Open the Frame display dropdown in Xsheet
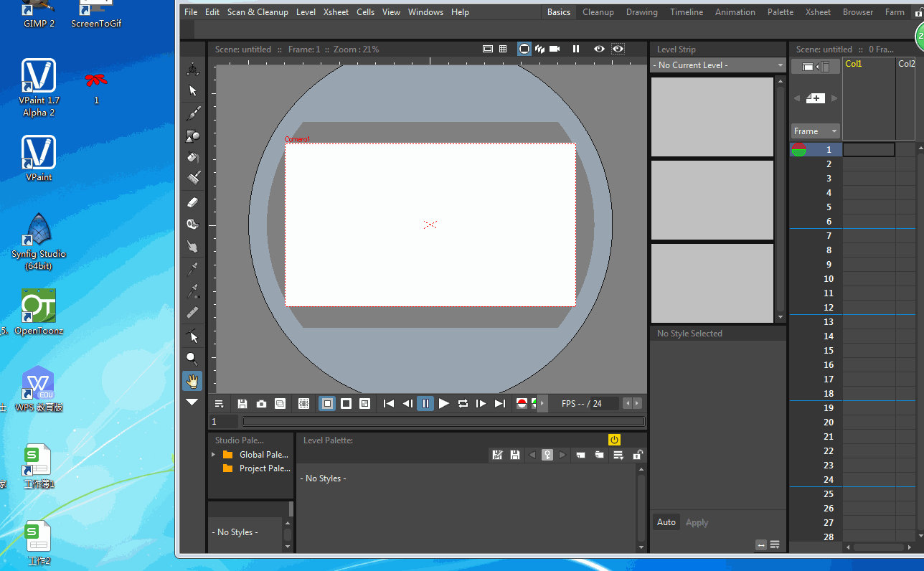 point(815,131)
